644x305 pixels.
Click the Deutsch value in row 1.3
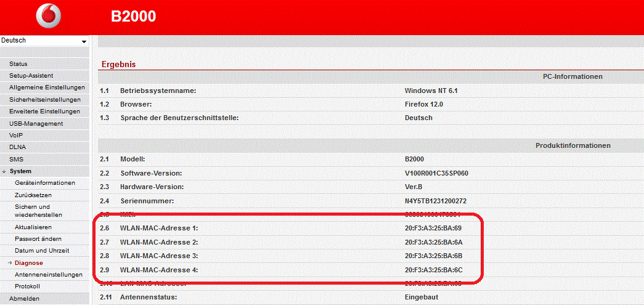tap(418, 118)
